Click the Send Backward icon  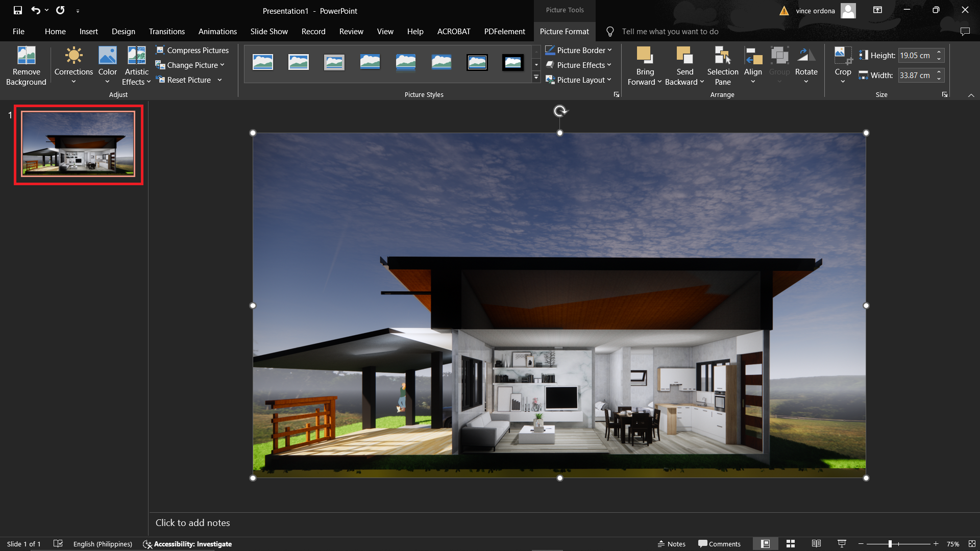(x=684, y=55)
